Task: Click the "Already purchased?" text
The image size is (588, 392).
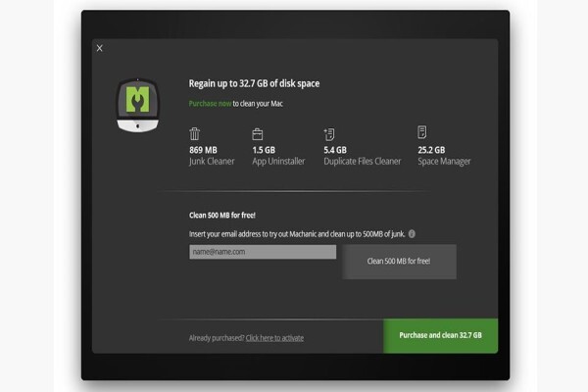Action: pyautogui.click(x=217, y=338)
